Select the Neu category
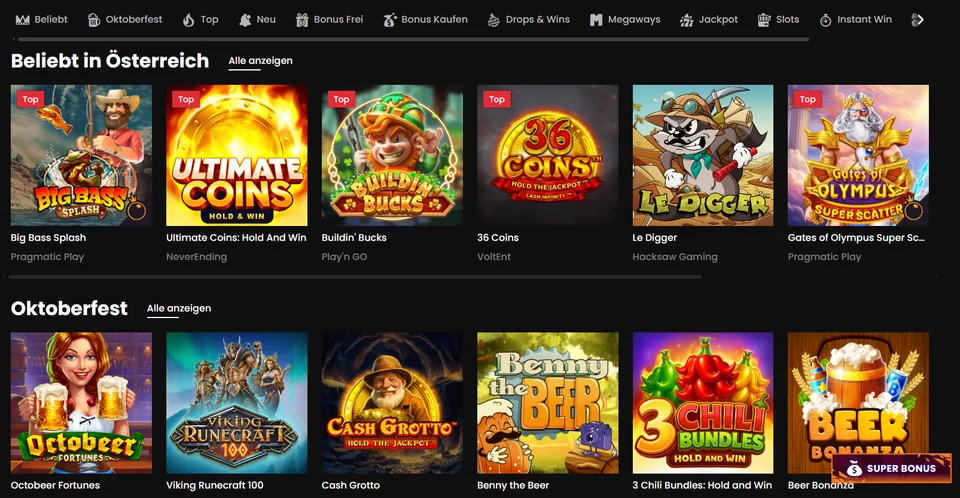 [x=257, y=20]
